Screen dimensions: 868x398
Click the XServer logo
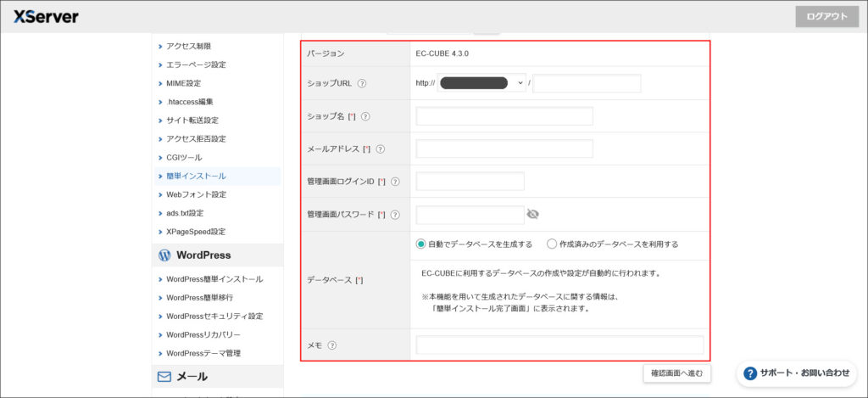(x=47, y=17)
